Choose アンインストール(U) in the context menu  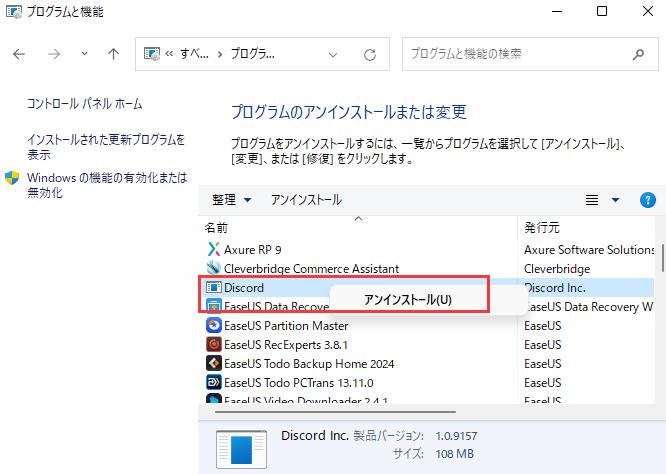point(408,300)
